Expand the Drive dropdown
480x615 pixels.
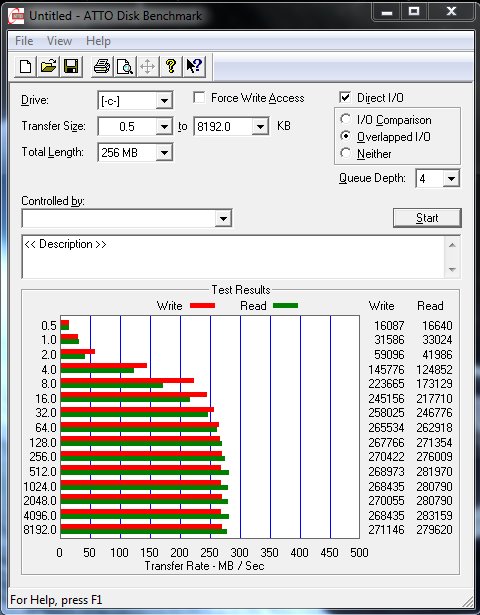pos(164,101)
